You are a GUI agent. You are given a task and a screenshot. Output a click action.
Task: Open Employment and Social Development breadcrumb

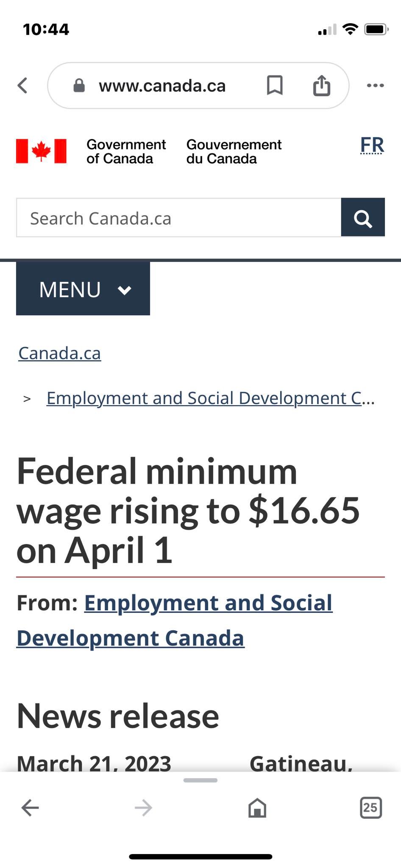(x=211, y=398)
